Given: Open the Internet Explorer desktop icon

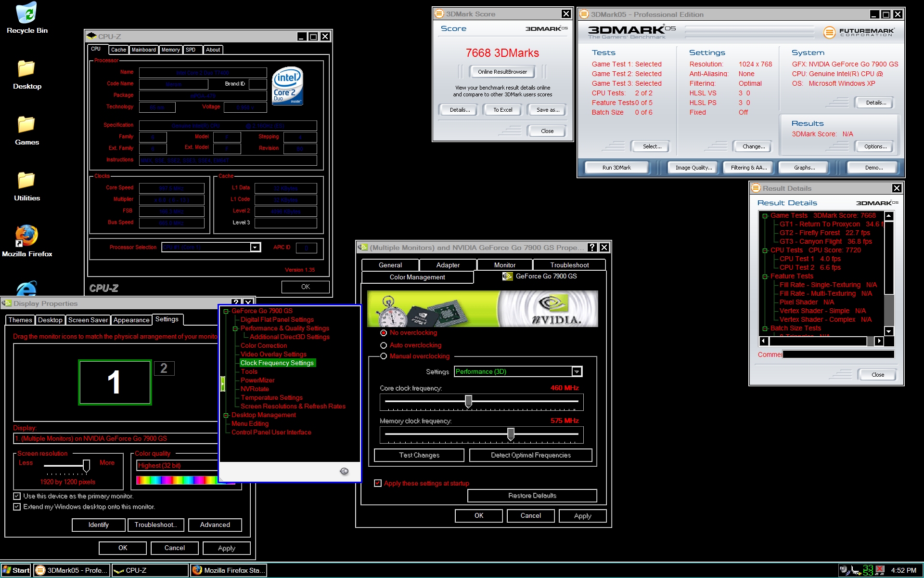Looking at the screenshot, I should click(26, 288).
